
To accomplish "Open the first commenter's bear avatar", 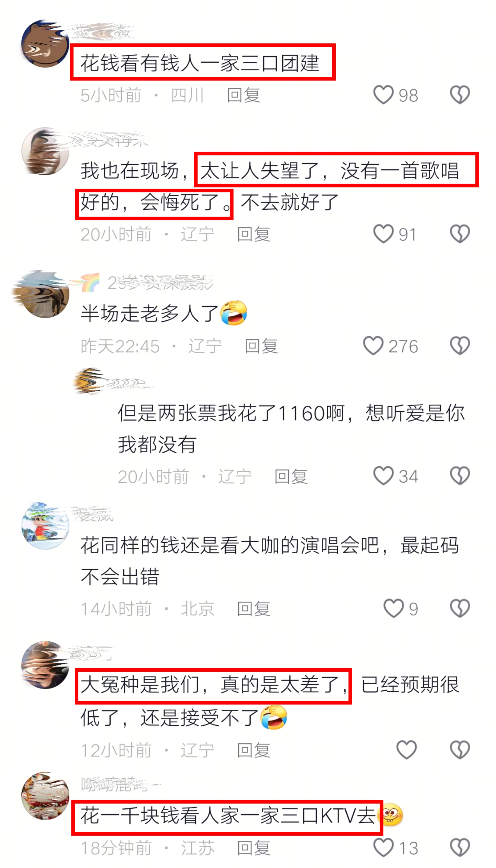I will pyautogui.click(x=45, y=44).
